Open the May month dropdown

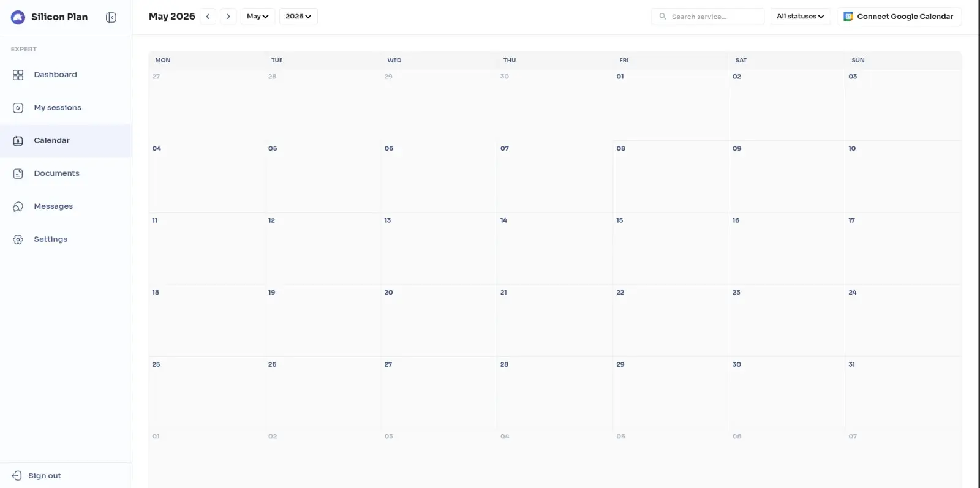tap(258, 17)
